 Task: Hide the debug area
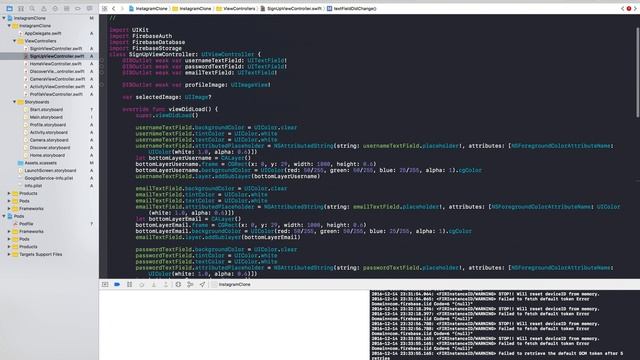(x=105, y=284)
